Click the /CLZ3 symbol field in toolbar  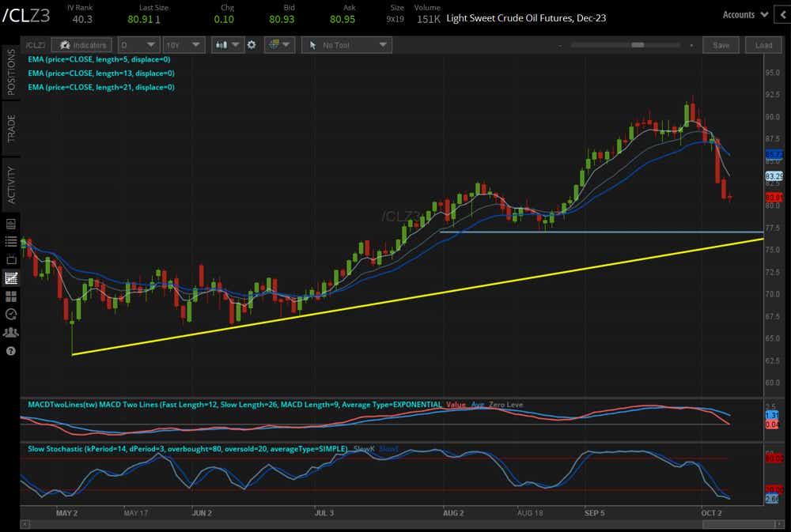(36, 45)
